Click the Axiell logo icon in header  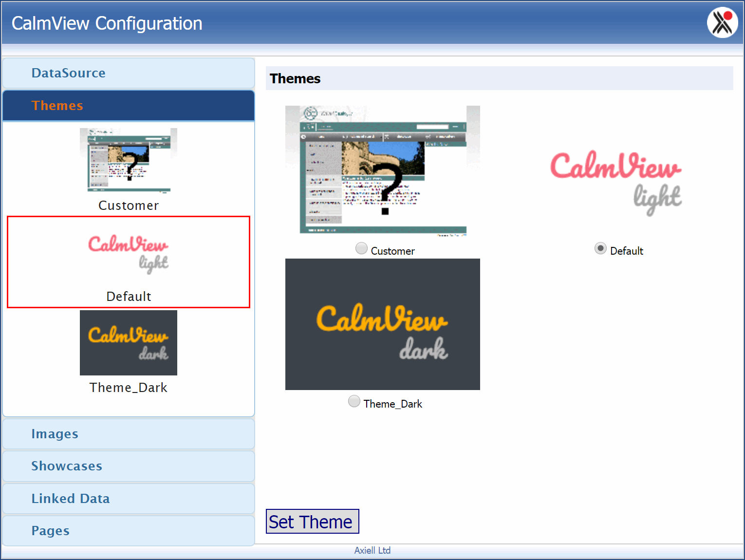coord(723,22)
